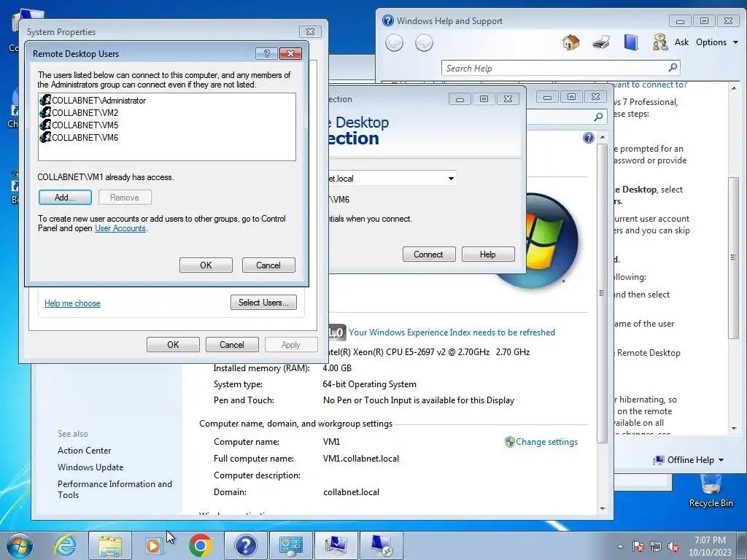Click the Ask people icon in Help
Image resolution: width=747 pixels, height=560 pixels.
(659, 42)
